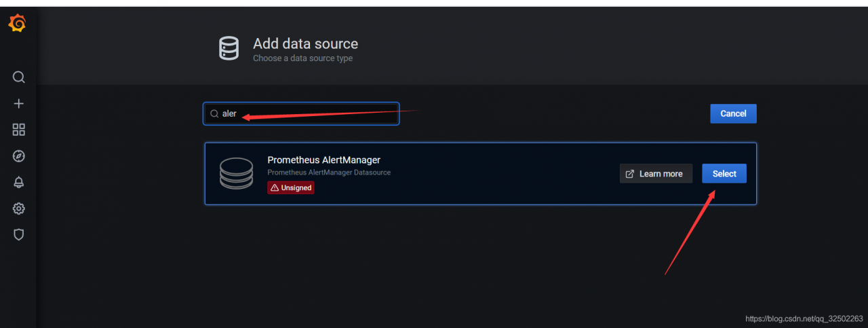Open the Server Admin shield icon
868x328 pixels.
point(19,234)
